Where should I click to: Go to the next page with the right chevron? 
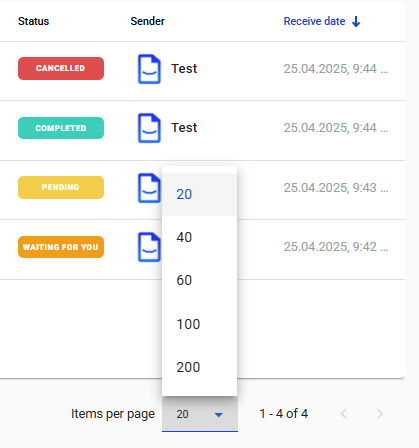click(379, 414)
